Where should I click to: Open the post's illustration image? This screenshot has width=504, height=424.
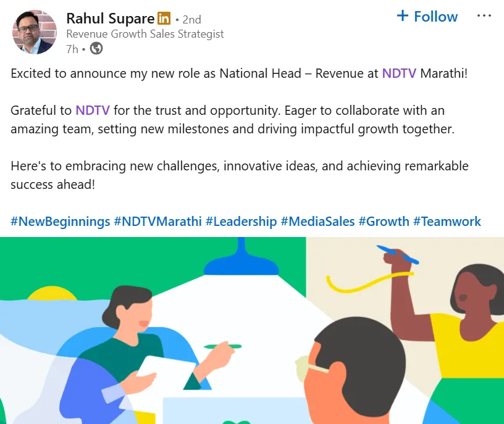point(252,330)
